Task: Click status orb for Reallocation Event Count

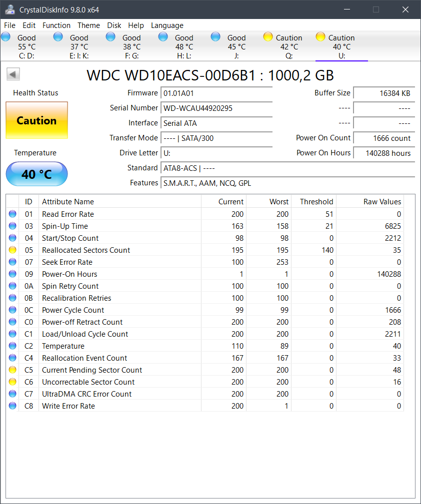Action: click(12, 358)
